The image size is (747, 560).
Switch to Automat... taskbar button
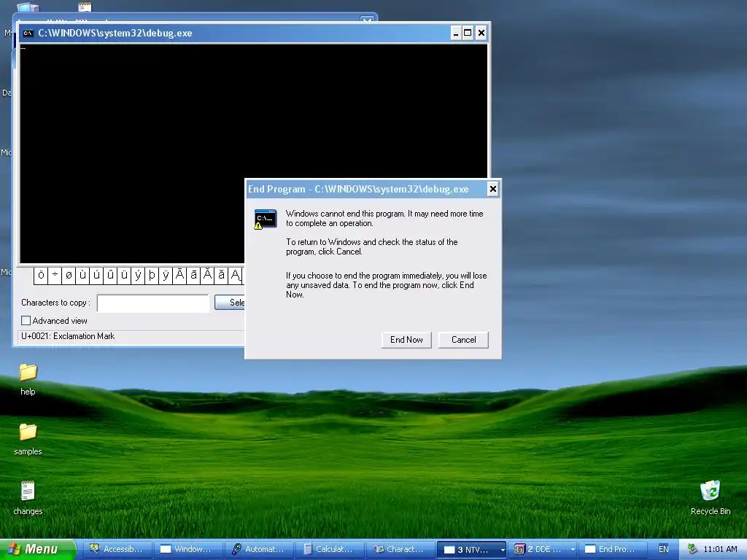(x=259, y=549)
